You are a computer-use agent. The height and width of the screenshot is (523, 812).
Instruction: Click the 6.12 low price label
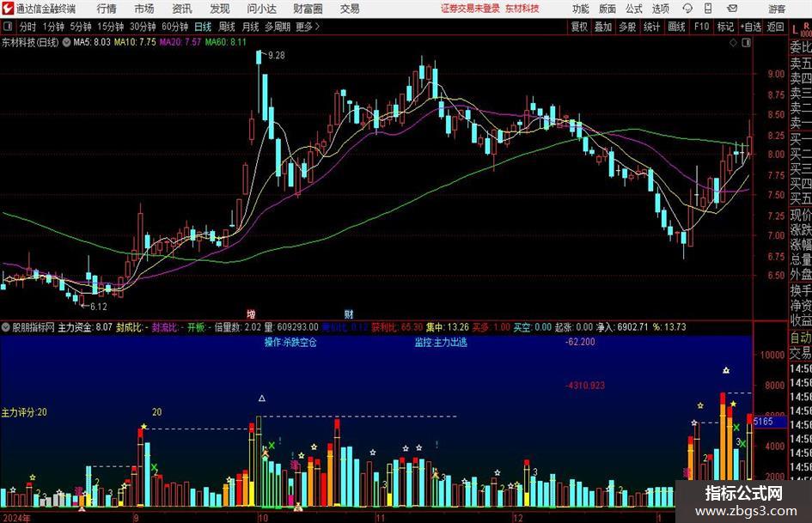tap(99, 307)
